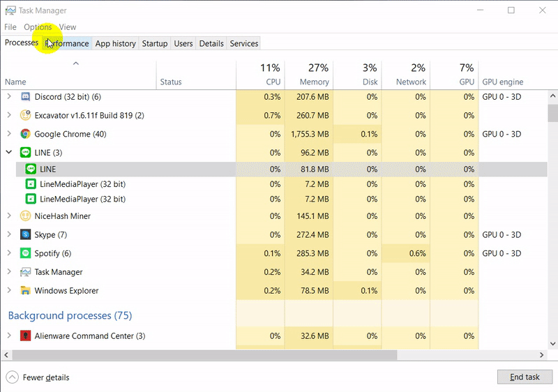Expand the Spotify process group
The image size is (558, 392).
click(x=9, y=253)
